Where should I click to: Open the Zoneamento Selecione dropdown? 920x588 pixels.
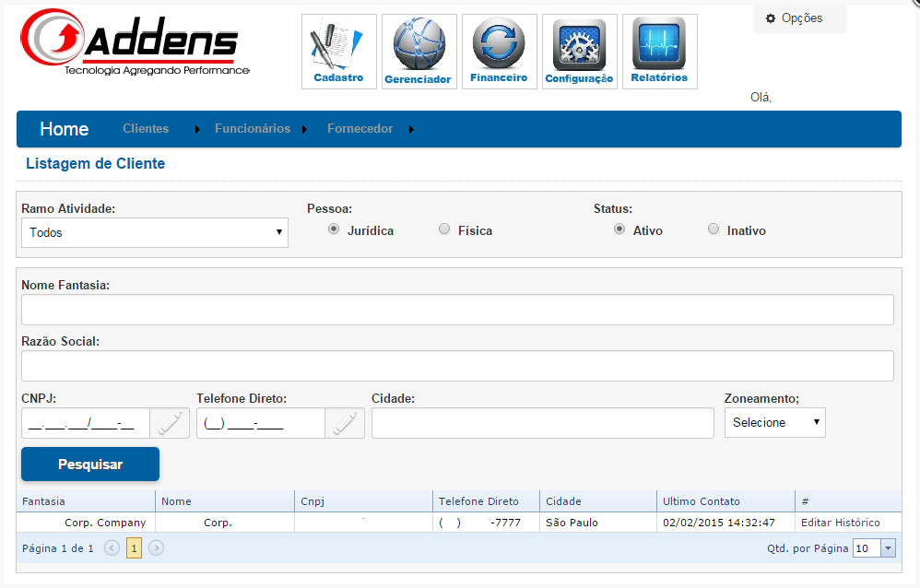pos(774,422)
